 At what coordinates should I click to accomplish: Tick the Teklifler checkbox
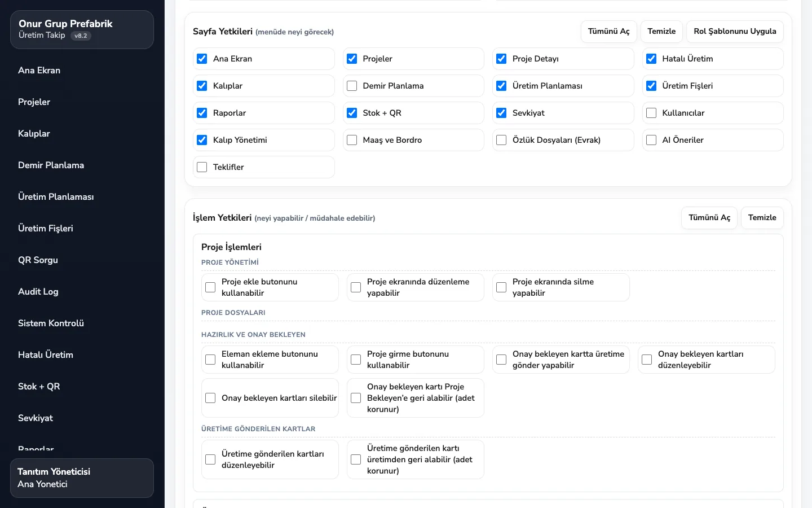click(x=202, y=167)
